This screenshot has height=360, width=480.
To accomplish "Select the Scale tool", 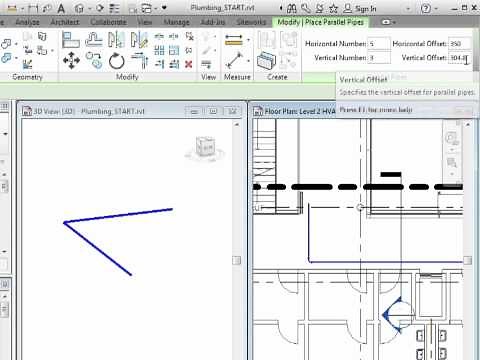I will [174, 50].
